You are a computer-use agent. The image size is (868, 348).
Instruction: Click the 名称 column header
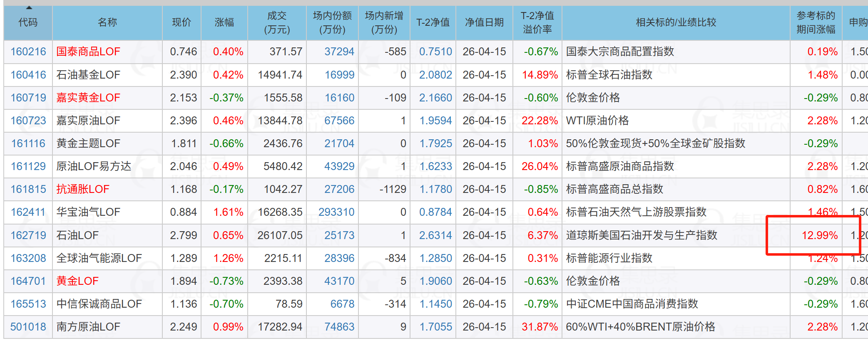point(107,22)
